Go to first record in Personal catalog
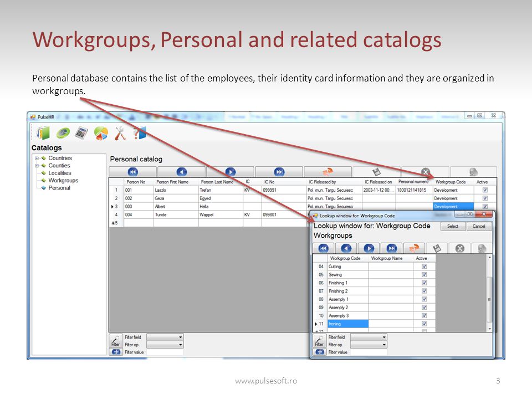Viewport: 532px width, 399px height. coord(132,172)
